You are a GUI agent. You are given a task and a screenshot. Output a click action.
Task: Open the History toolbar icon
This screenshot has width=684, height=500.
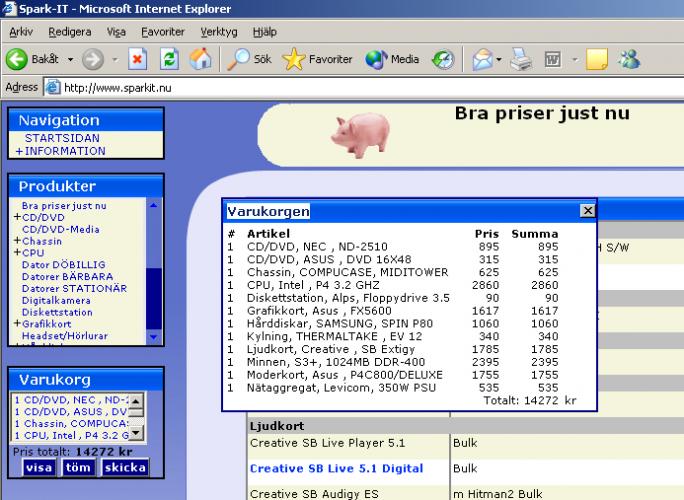[x=441, y=59]
